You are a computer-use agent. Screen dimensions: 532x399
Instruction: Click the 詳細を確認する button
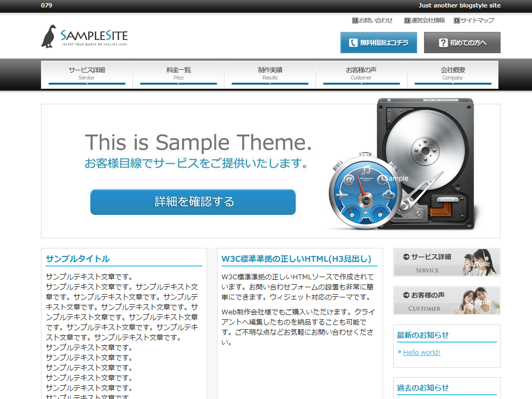coord(193,202)
